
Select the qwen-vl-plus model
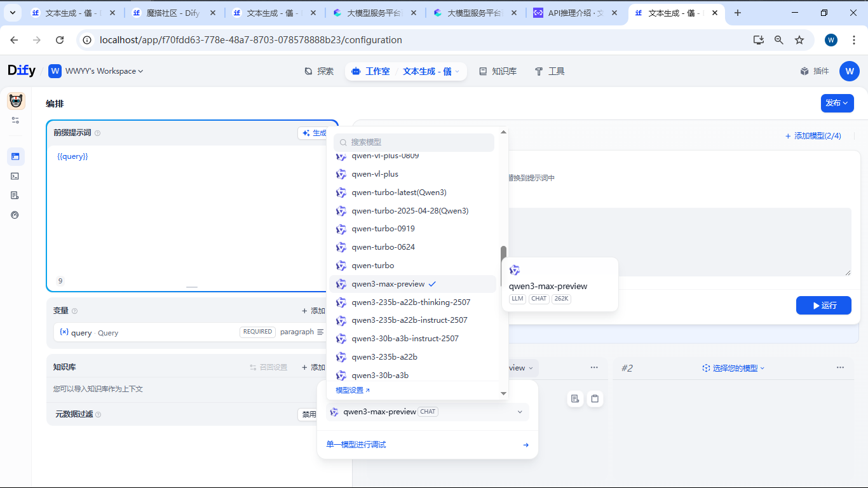412,174
